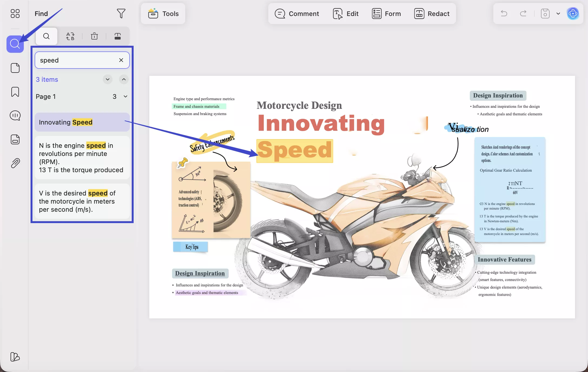Open the AI Assistant icon at top right
This screenshot has width=588, height=372.
coord(573,14)
